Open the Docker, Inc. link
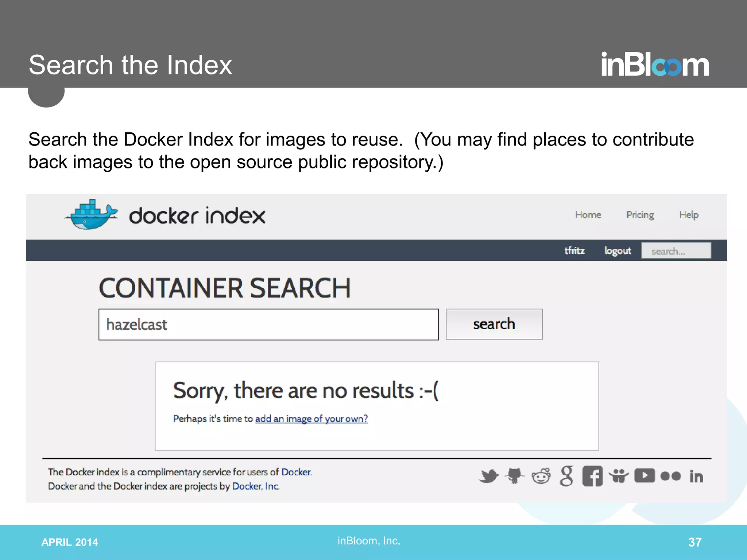Image resolution: width=747 pixels, height=560 pixels. coord(256,486)
